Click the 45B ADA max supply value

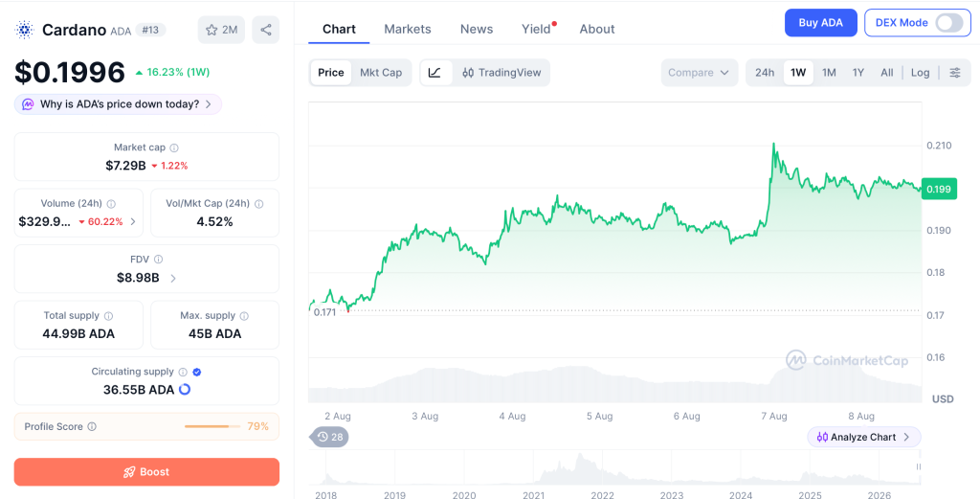pyautogui.click(x=215, y=334)
